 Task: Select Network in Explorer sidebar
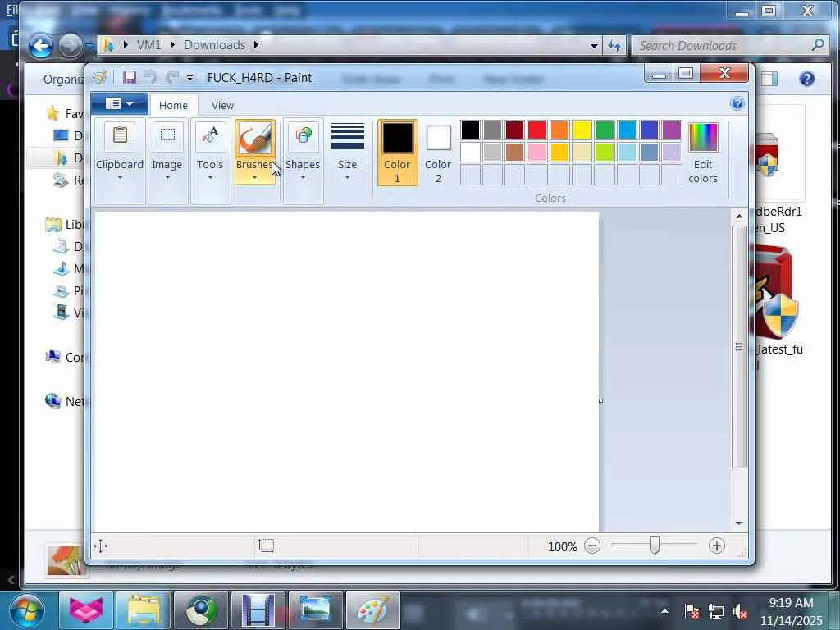[x=64, y=401]
